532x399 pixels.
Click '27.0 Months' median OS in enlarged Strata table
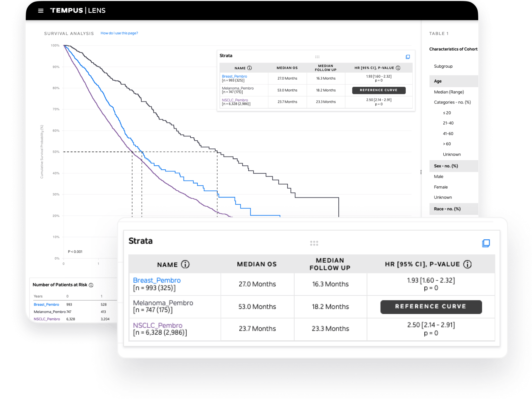257,284
